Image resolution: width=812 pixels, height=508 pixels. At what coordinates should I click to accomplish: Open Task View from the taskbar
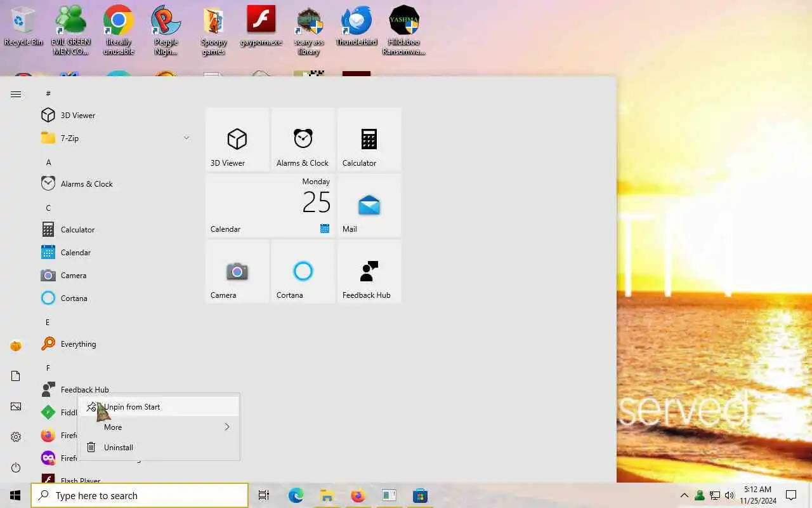click(x=264, y=495)
